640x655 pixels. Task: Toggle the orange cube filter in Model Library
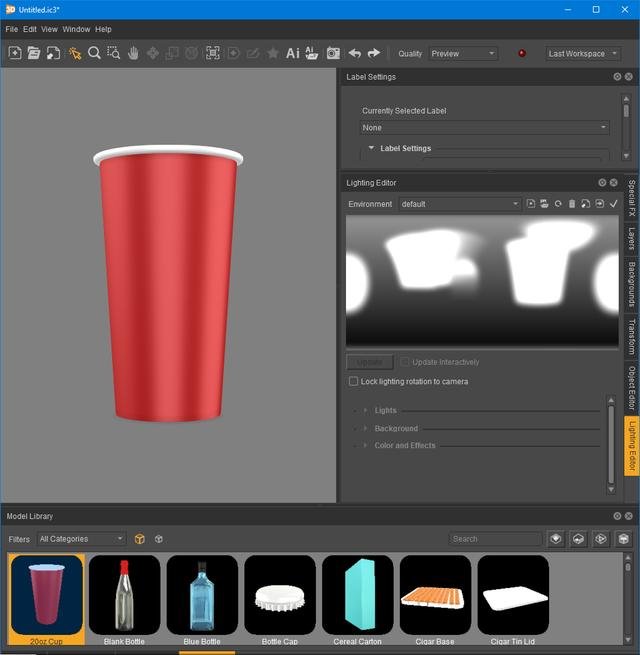point(140,539)
